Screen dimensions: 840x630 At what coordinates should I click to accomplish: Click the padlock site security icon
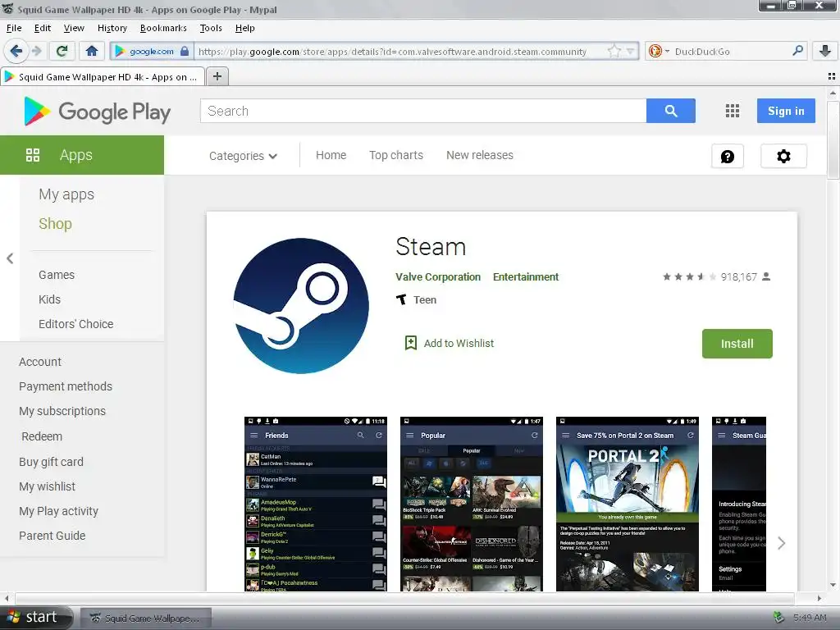click(185, 52)
